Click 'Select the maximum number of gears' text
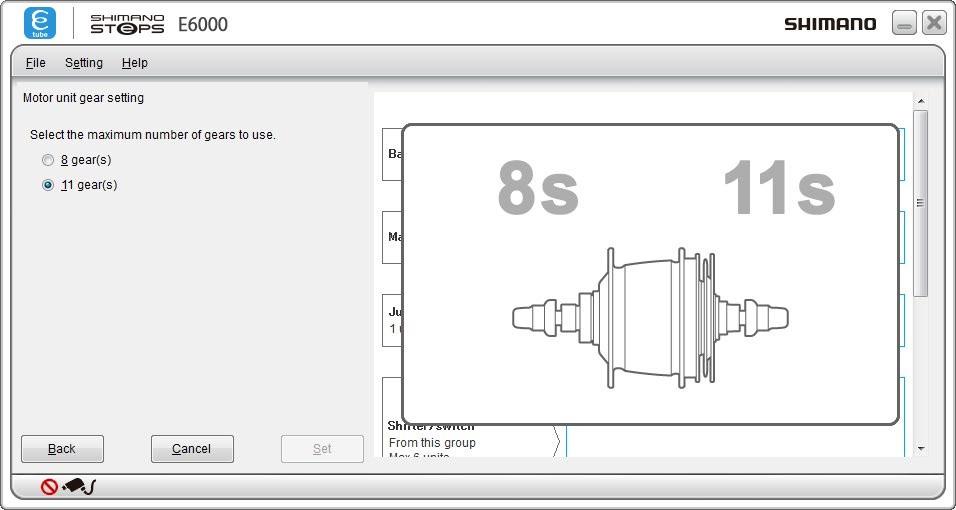 [x=153, y=135]
